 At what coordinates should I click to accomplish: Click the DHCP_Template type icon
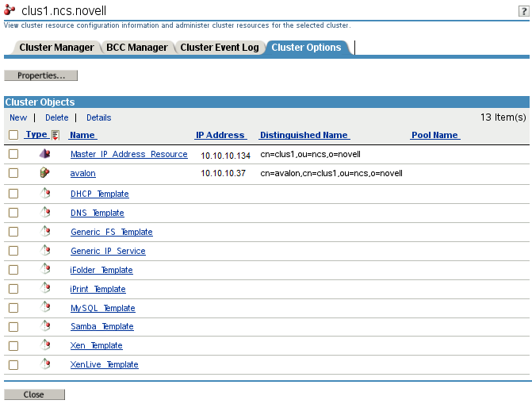tap(45, 193)
